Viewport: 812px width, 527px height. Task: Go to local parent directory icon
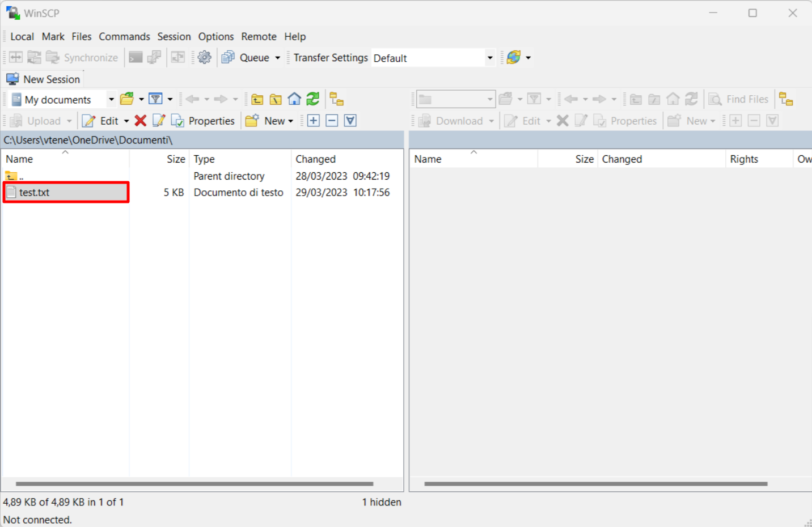coord(257,99)
